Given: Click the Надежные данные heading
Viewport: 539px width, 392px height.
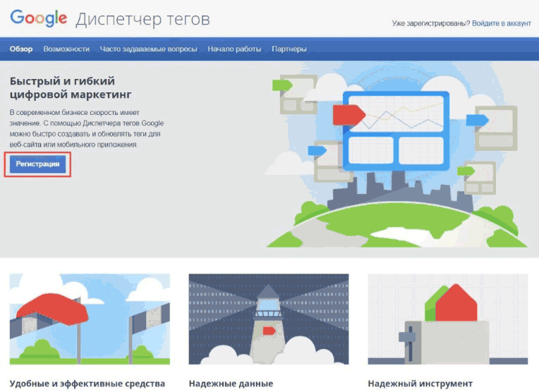Looking at the screenshot, I should pyautogui.click(x=231, y=384).
